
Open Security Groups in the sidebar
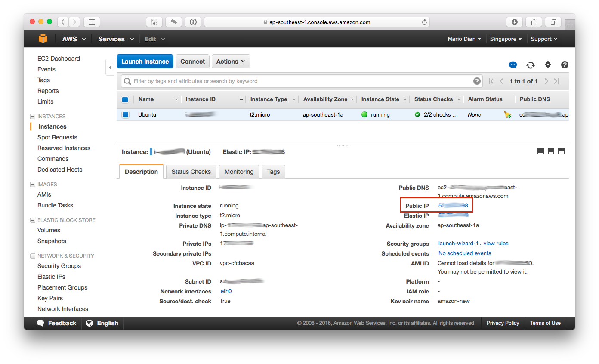[x=59, y=266]
